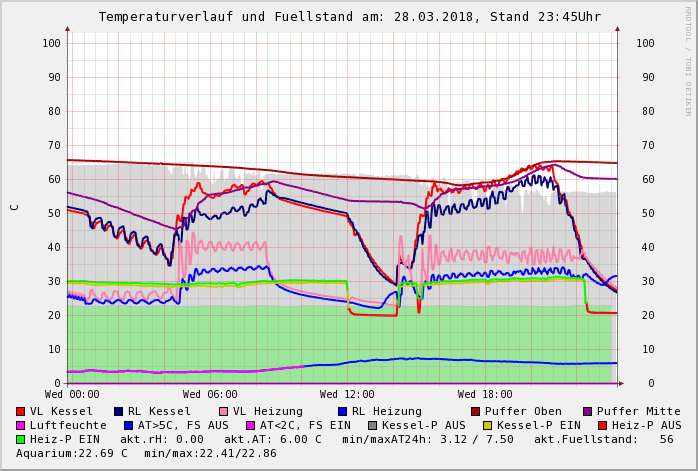Click the magenta Luftfeuchte legend swatch

point(21,425)
